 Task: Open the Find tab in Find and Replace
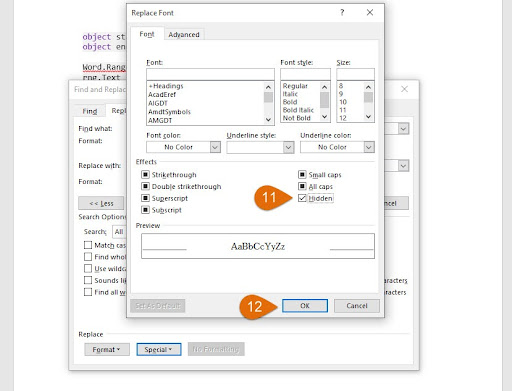[90, 111]
